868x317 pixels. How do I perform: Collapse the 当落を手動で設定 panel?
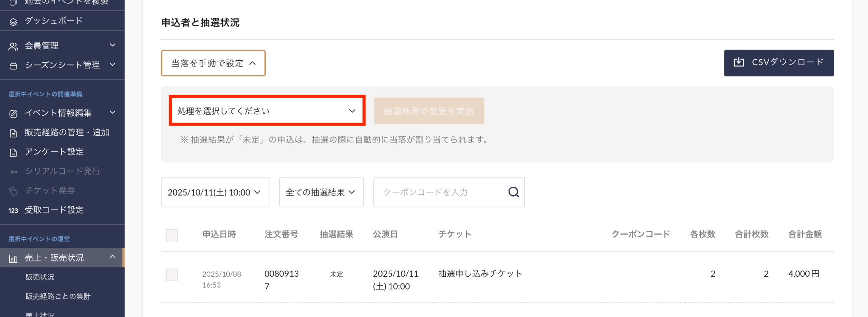point(213,63)
